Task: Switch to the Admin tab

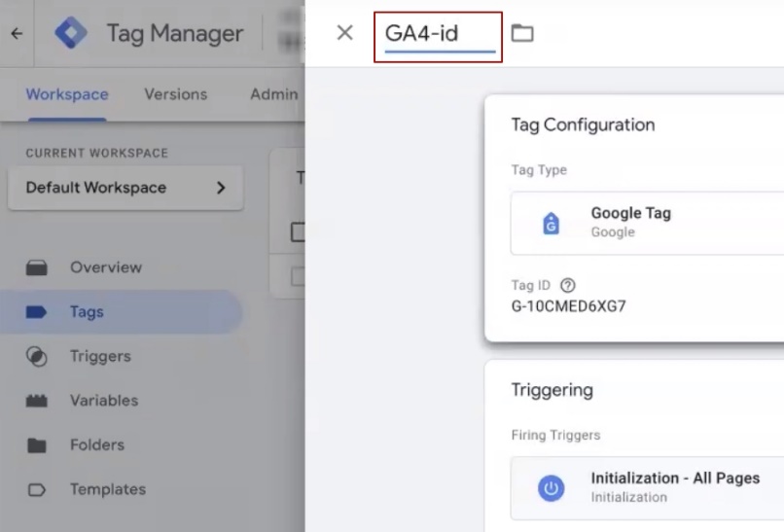Action: (x=273, y=94)
